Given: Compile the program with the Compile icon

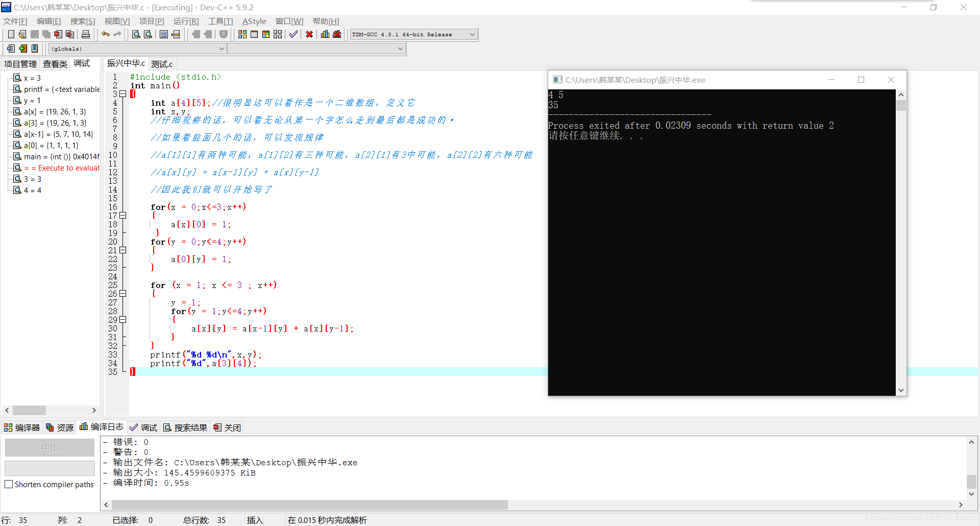Looking at the screenshot, I should tap(242, 34).
